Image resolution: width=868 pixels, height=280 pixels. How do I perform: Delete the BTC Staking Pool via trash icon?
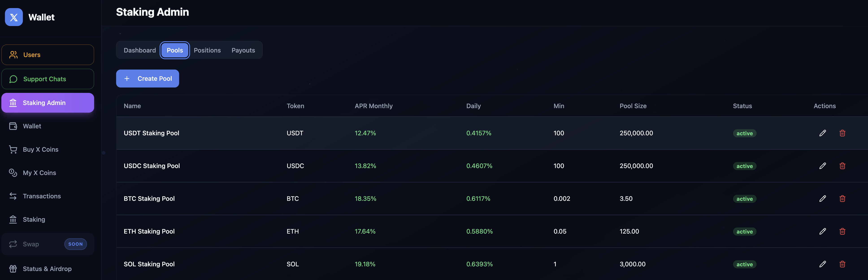point(842,199)
